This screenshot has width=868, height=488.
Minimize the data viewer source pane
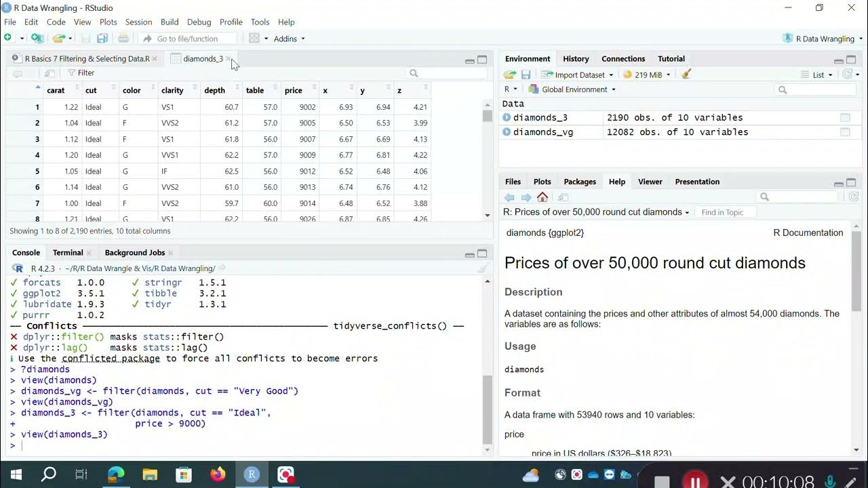(x=469, y=60)
